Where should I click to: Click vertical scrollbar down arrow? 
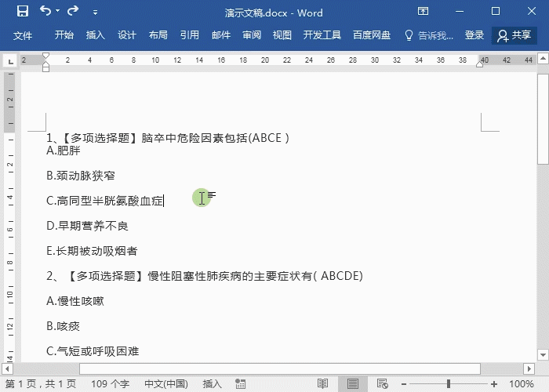pyautogui.click(x=543, y=355)
